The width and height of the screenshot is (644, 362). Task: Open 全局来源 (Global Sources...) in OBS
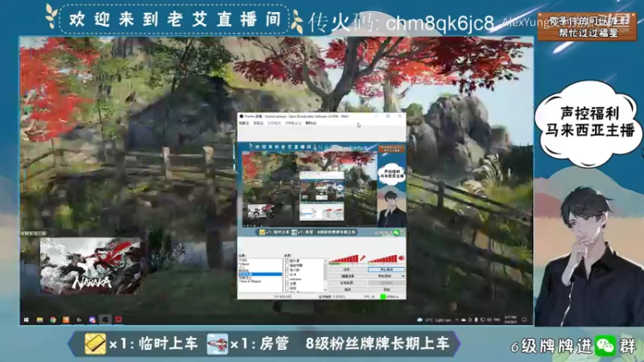click(x=348, y=282)
